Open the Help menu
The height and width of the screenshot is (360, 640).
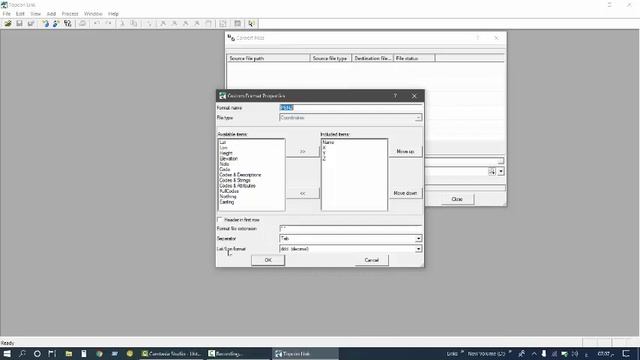[x=113, y=14]
